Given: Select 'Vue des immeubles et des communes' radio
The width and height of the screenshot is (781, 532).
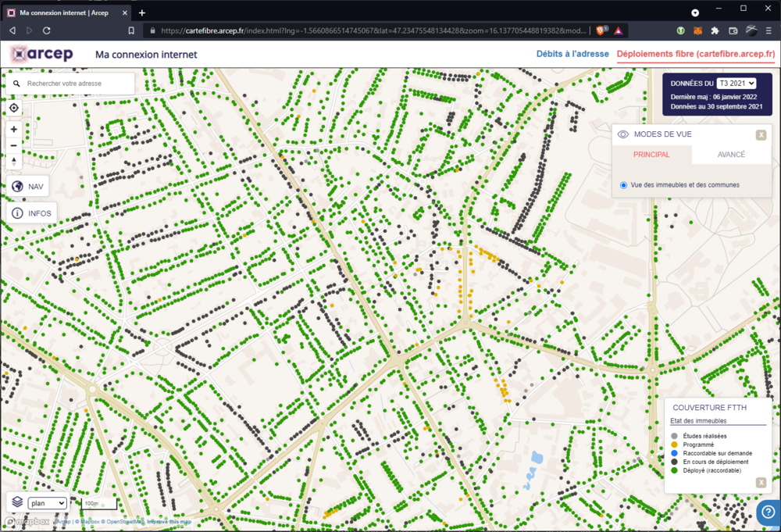Looking at the screenshot, I should point(623,185).
